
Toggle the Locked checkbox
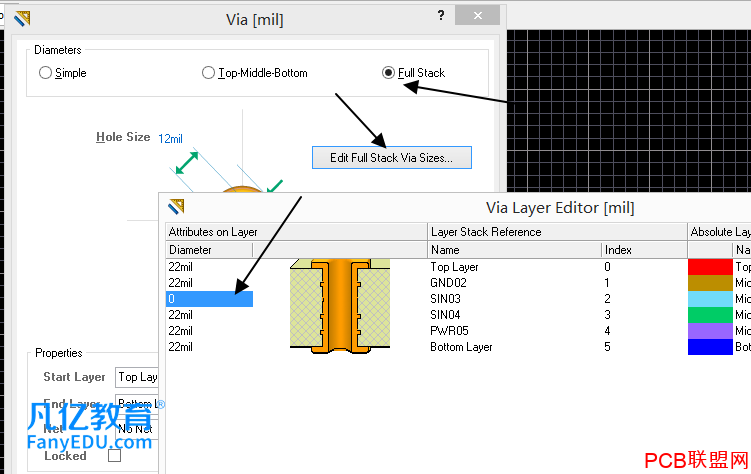(114, 455)
